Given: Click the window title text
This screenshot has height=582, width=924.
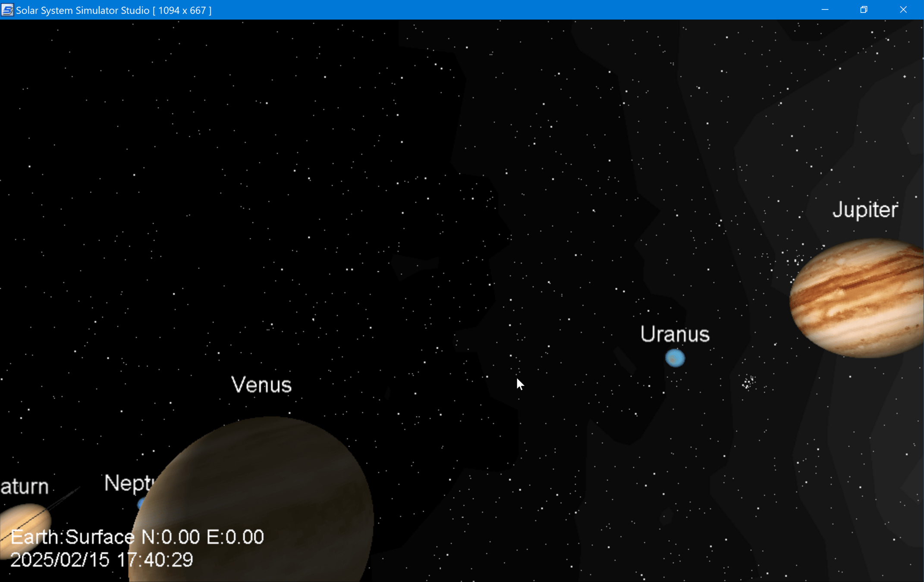Looking at the screenshot, I should click(x=113, y=10).
